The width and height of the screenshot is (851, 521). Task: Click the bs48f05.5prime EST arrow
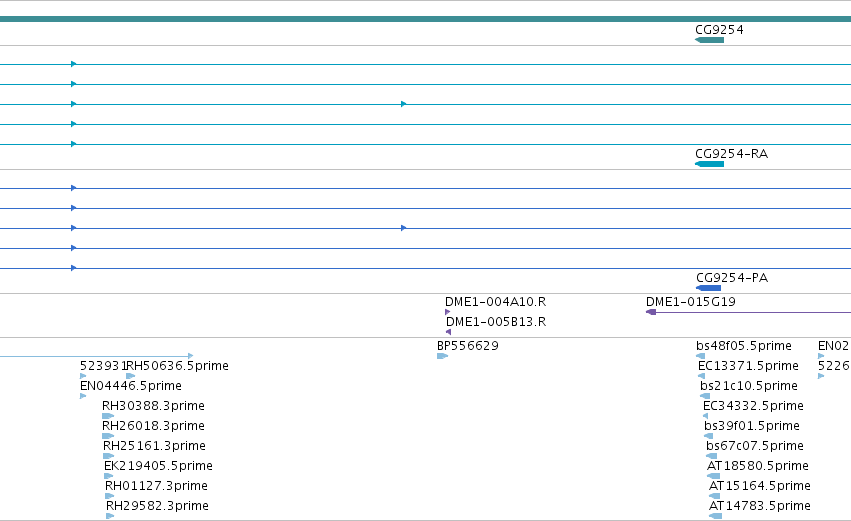click(x=700, y=356)
